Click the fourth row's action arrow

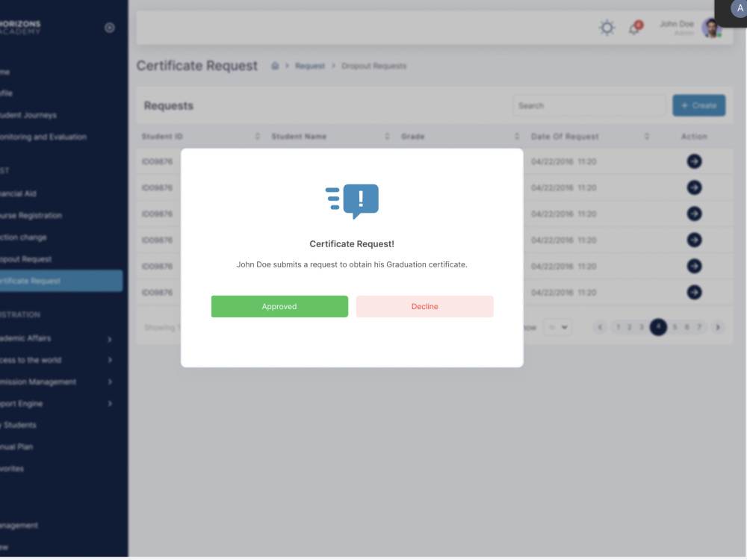point(694,240)
